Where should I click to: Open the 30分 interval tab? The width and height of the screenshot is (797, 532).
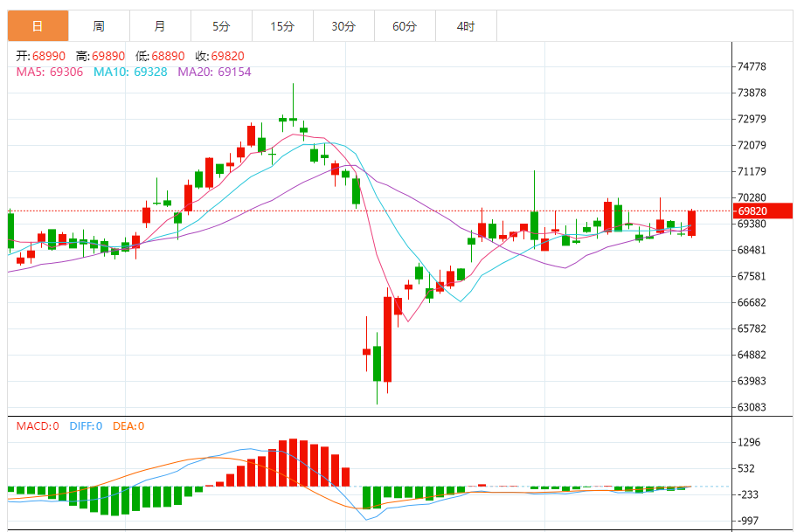[343, 26]
